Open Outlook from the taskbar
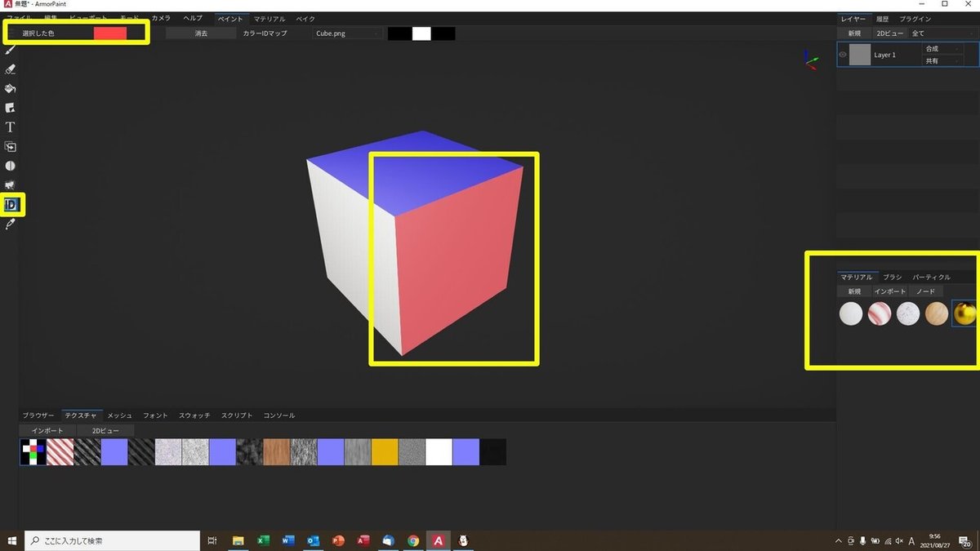 tap(314, 540)
